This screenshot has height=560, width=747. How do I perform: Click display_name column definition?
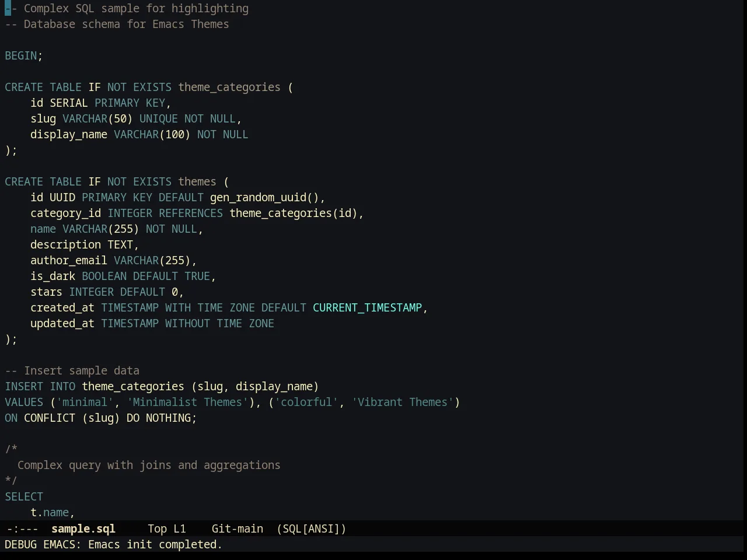coord(139,134)
